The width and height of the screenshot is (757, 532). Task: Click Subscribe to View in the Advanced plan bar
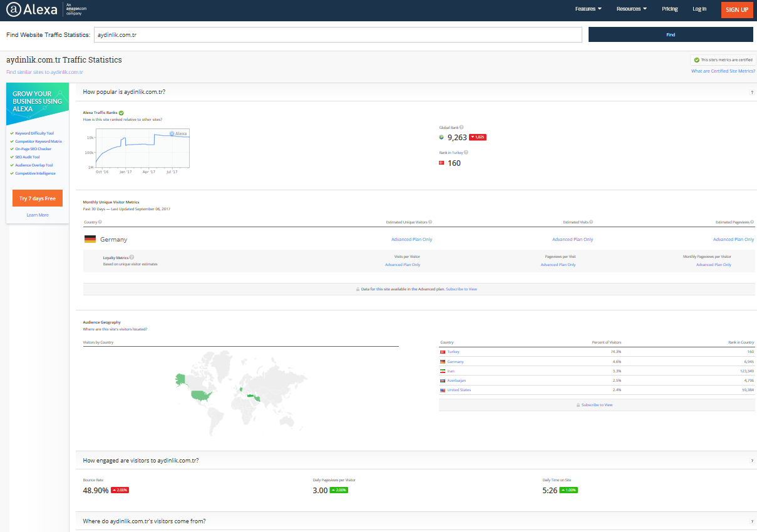(461, 289)
